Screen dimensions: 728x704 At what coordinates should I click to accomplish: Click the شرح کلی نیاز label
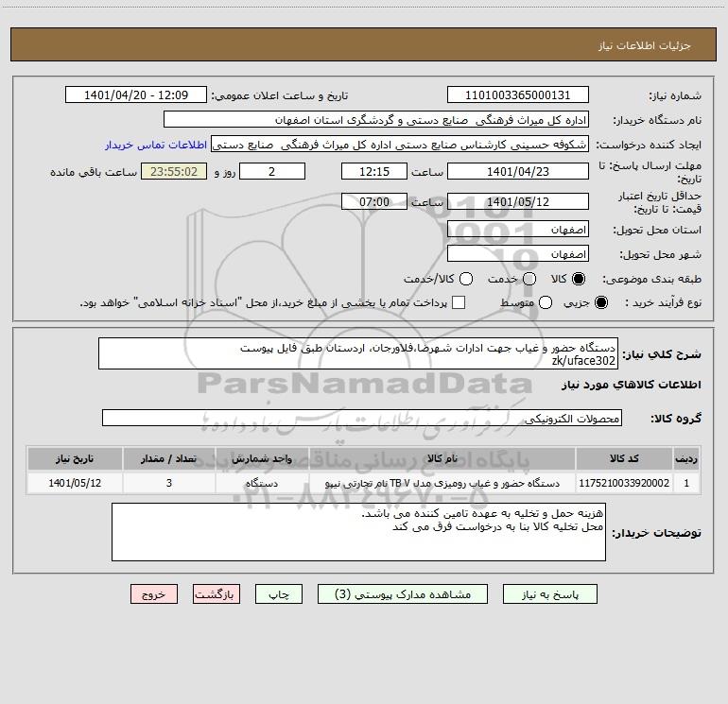[x=662, y=354]
